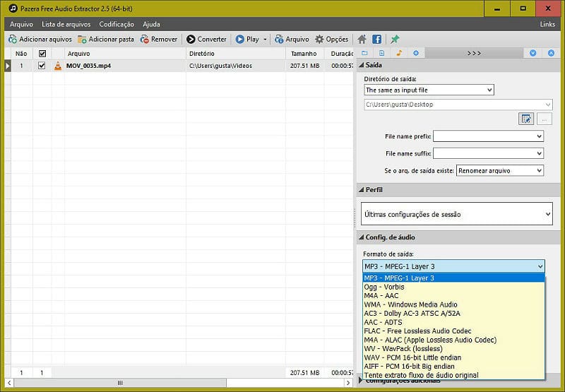Screen dimensions: 565x392
Task: Open the Links menu
Action: (547, 24)
